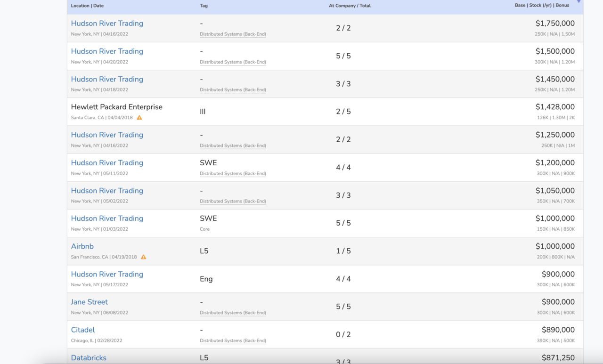Viewport: 603px width, 364px height.
Task: Click the III level for Hewlett Packard
Action: pos(203,112)
